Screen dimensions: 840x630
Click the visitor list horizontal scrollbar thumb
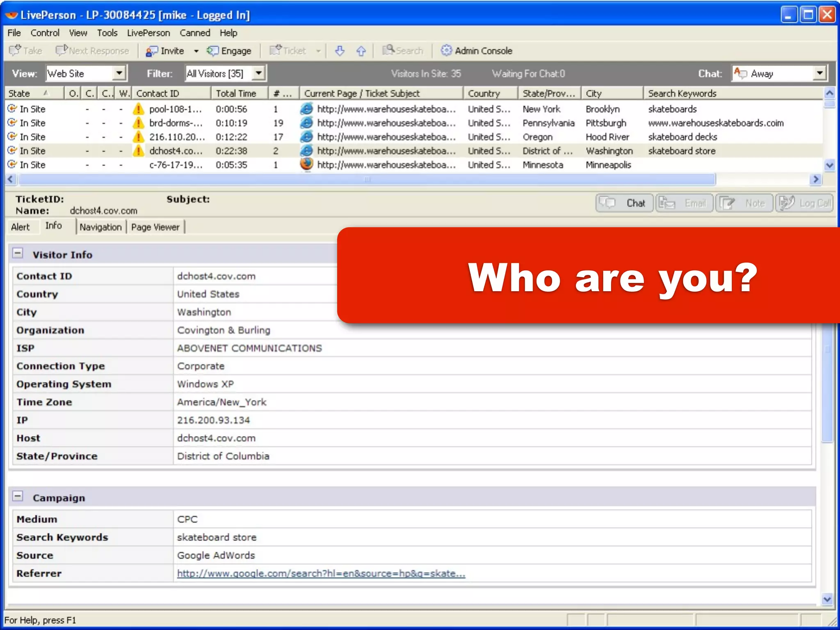pyautogui.click(x=367, y=179)
